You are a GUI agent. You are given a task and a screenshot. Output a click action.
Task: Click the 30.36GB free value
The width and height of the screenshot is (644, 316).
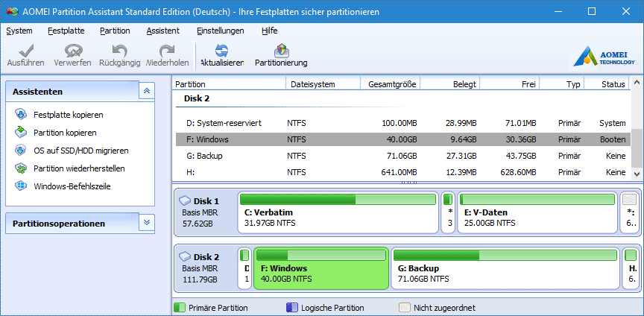pyautogui.click(x=520, y=139)
